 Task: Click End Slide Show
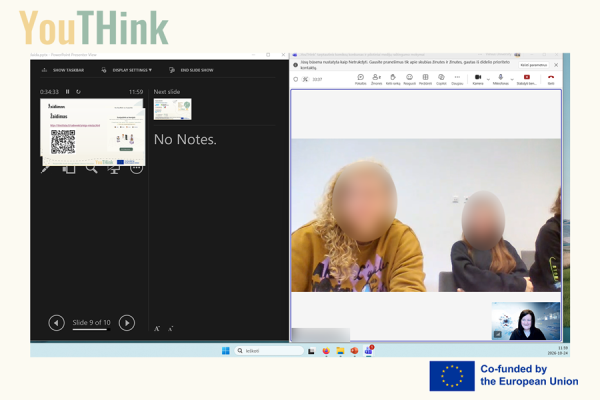tap(191, 70)
